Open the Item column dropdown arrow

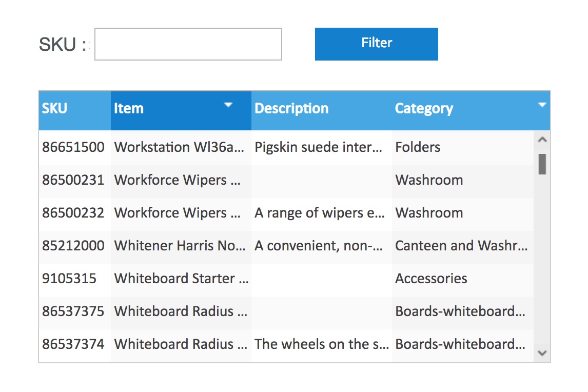pos(228,105)
